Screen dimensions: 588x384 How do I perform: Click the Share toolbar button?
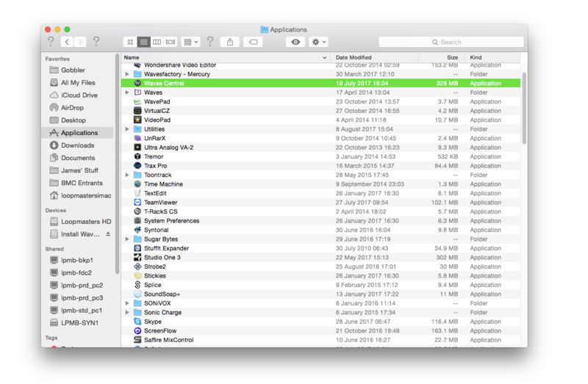point(230,43)
